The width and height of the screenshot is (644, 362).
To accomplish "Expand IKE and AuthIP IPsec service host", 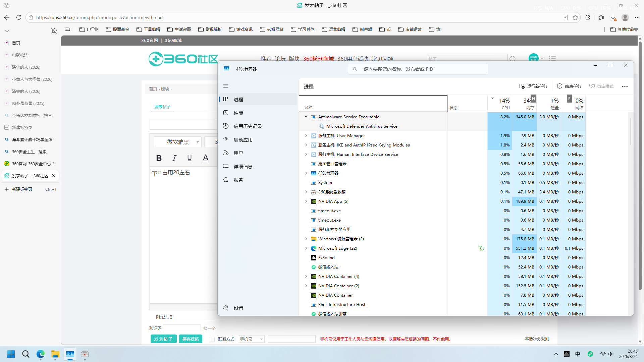I will point(306,145).
